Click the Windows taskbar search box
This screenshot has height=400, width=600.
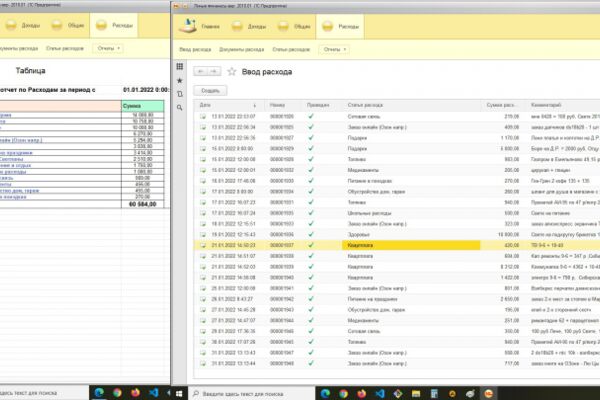[x=251, y=393]
